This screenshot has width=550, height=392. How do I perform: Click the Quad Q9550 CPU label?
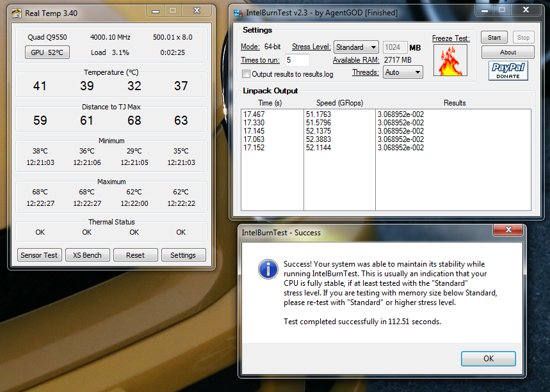(x=47, y=37)
